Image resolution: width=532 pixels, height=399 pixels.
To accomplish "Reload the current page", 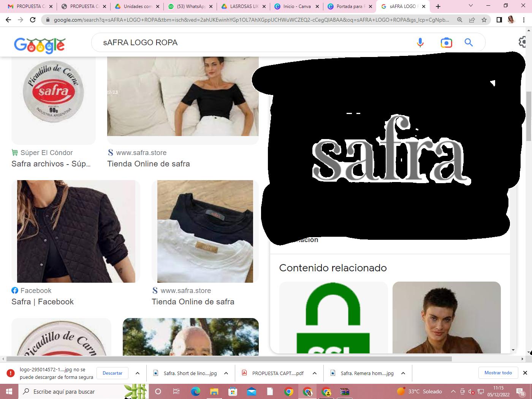I will click(x=33, y=20).
